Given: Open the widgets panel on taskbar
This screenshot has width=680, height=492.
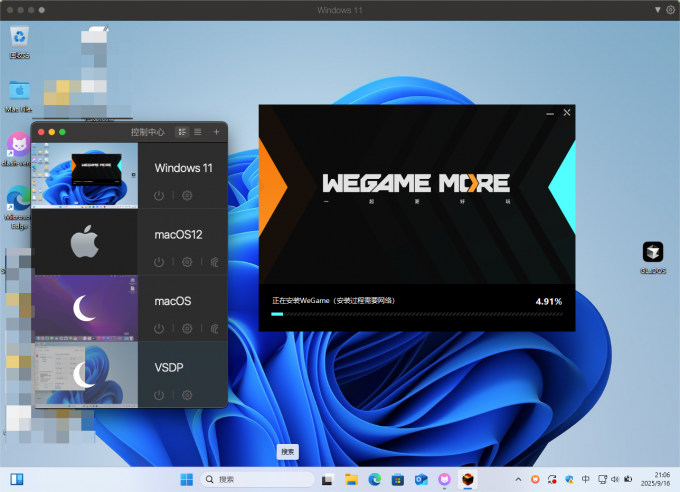Looking at the screenshot, I should coord(18,479).
